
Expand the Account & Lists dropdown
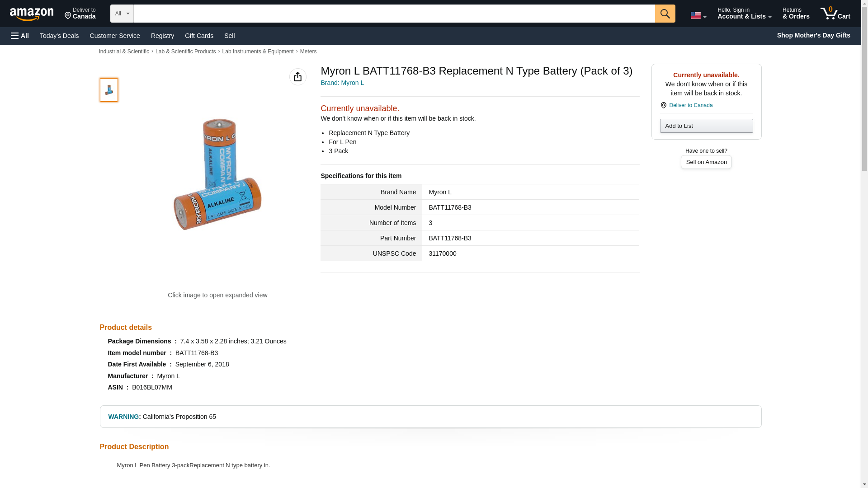(x=744, y=14)
